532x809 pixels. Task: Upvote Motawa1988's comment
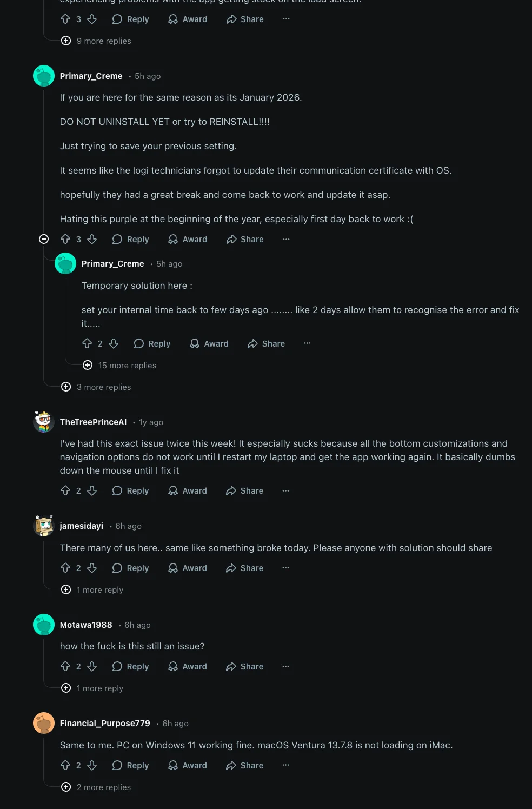[x=65, y=666]
